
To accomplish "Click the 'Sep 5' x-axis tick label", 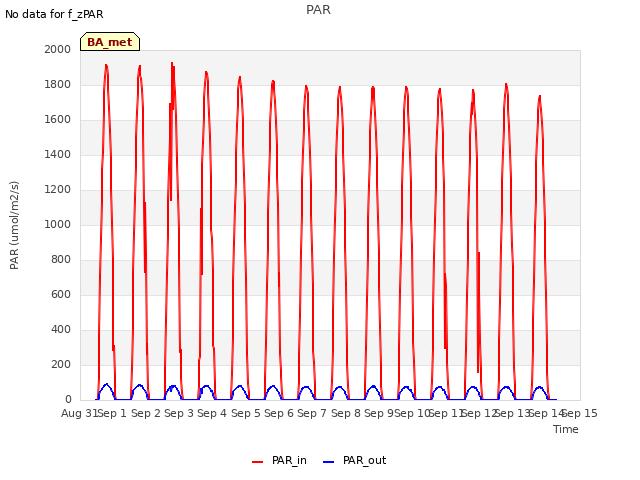I will pyautogui.click(x=246, y=413).
